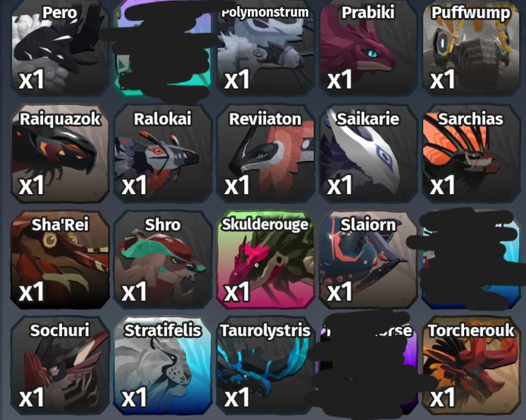This screenshot has width=526, height=420.
Task: Pick the Taurolystris creature tile
Action: pyautogui.click(x=265, y=365)
